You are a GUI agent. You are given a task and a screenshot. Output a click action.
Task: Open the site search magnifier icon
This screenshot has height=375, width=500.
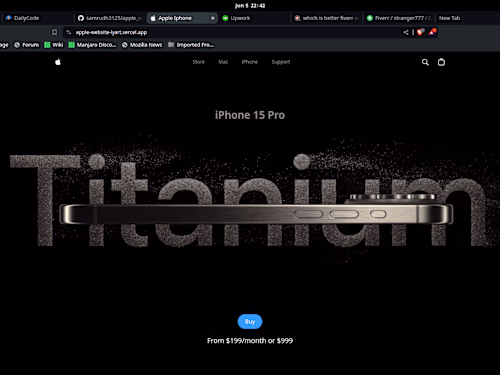[x=425, y=62]
